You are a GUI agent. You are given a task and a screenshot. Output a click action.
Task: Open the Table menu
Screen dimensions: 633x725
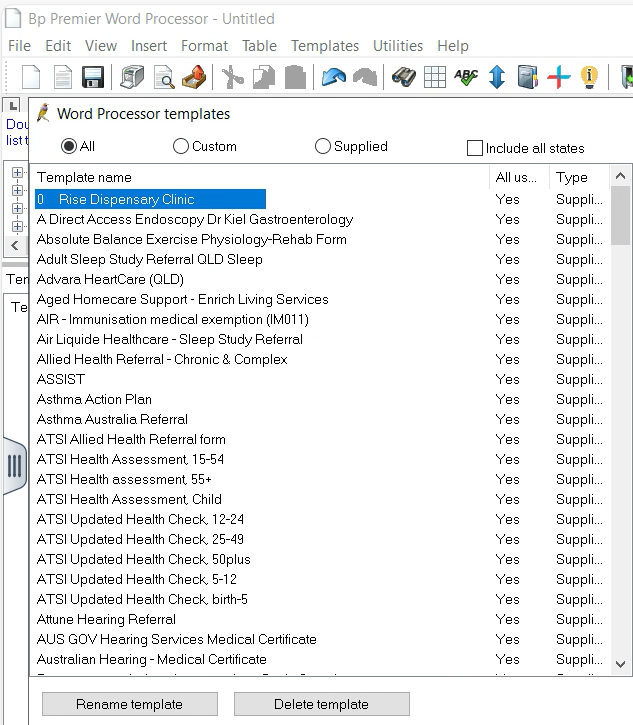pyautogui.click(x=259, y=46)
